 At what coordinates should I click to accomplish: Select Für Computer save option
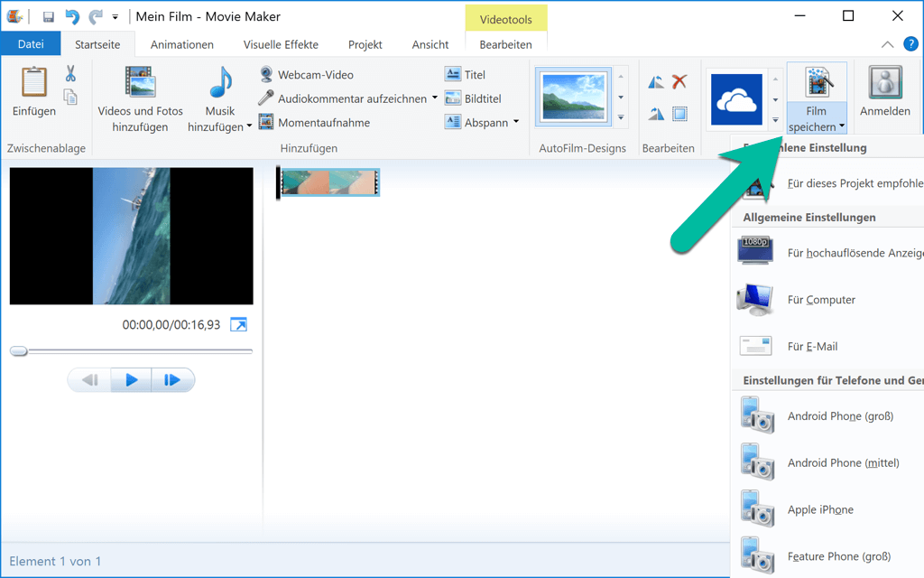[828, 300]
